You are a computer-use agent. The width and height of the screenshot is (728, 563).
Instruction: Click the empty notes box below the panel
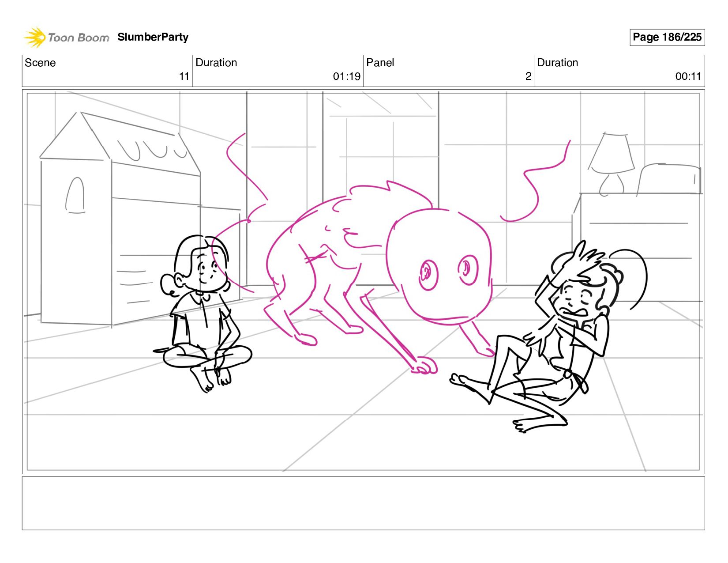pyautogui.click(x=363, y=503)
